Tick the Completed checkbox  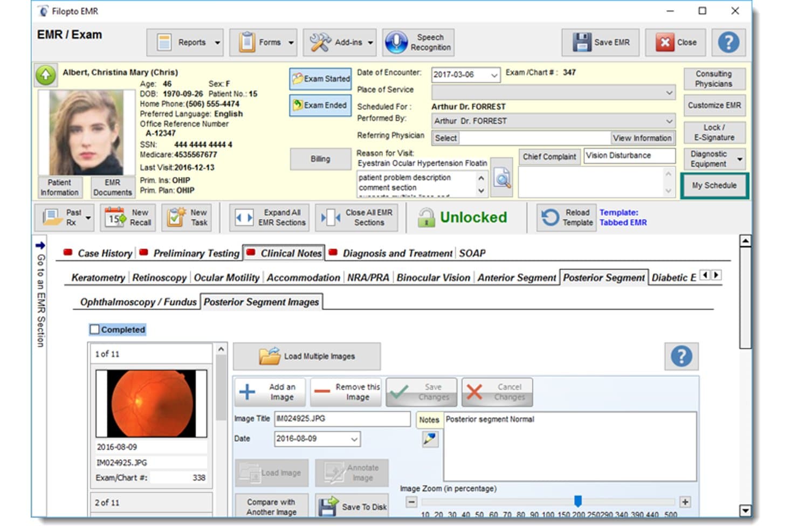(95, 329)
